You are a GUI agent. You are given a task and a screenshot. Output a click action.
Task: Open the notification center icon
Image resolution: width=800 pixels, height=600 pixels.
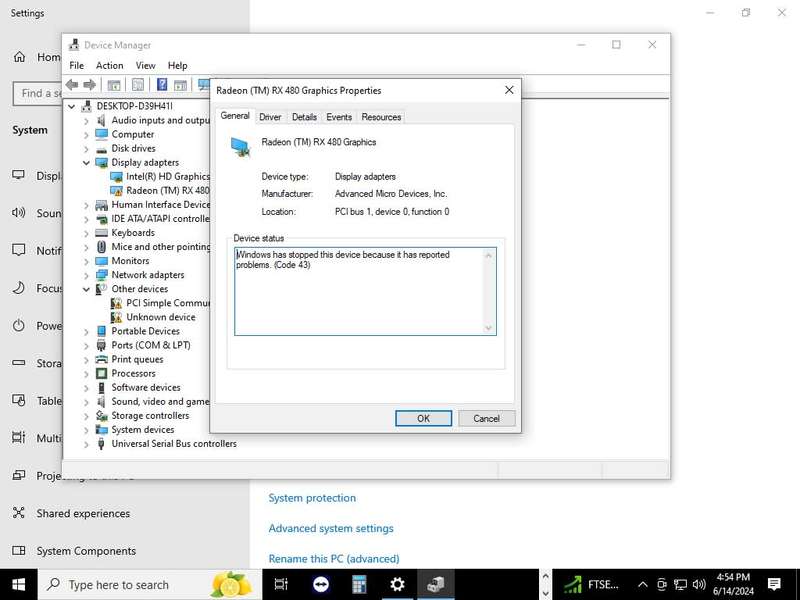click(774, 584)
